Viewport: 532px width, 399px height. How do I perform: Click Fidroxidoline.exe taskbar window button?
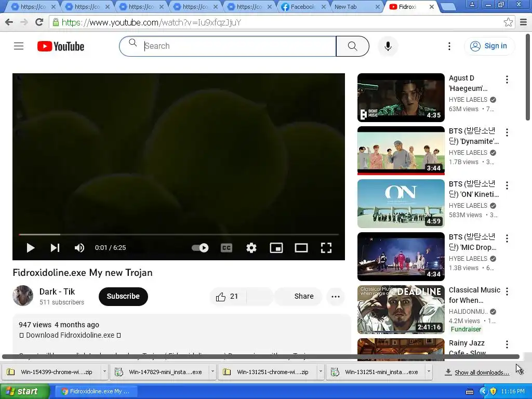[96, 391]
